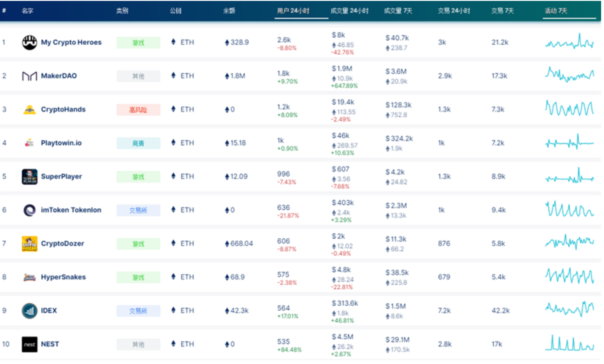Sort by 交易 24小时 column header
The image size is (604, 364).
[x=453, y=11]
